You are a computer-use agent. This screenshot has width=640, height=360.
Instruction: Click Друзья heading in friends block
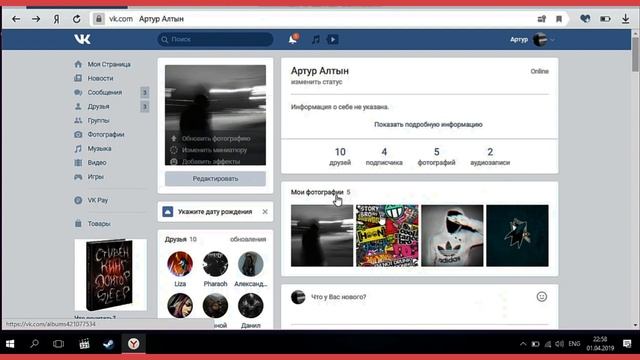(176, 239)
